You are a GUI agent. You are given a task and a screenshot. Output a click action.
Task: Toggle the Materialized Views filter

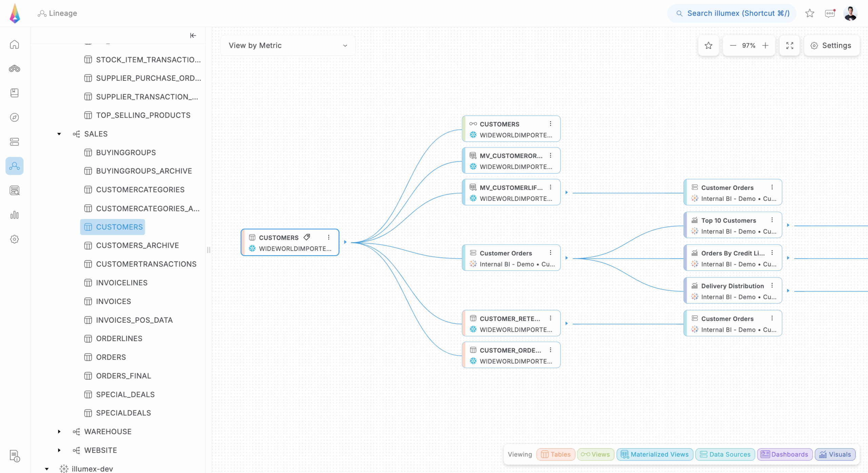click(654, 454)
